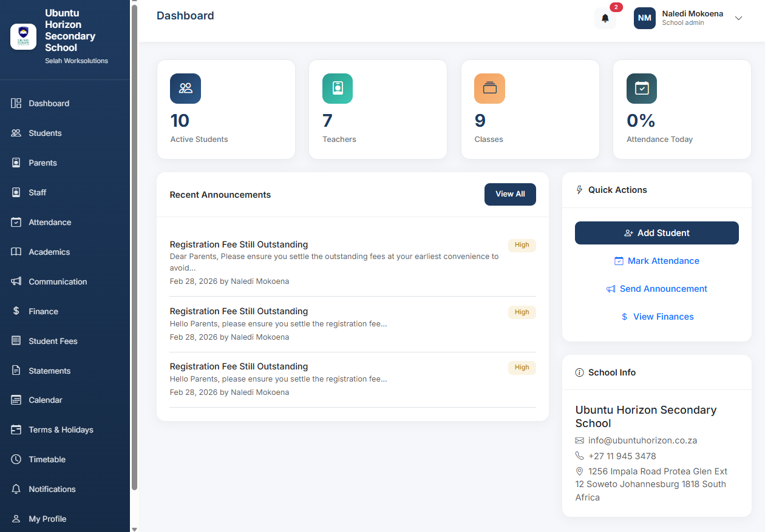Click the Communication megaphone icon

click(15, 281)
